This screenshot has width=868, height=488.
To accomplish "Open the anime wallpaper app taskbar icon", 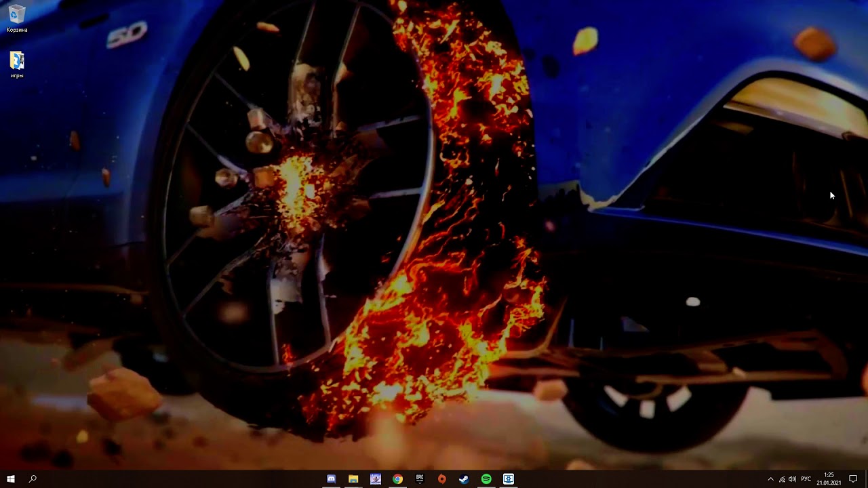I will (376, 479).
